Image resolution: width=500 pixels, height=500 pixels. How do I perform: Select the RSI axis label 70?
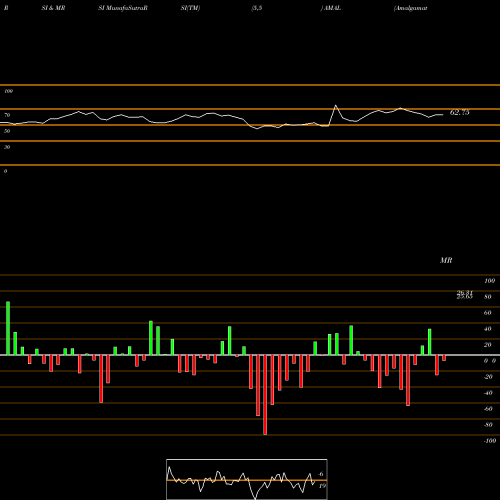coord(7,115)
